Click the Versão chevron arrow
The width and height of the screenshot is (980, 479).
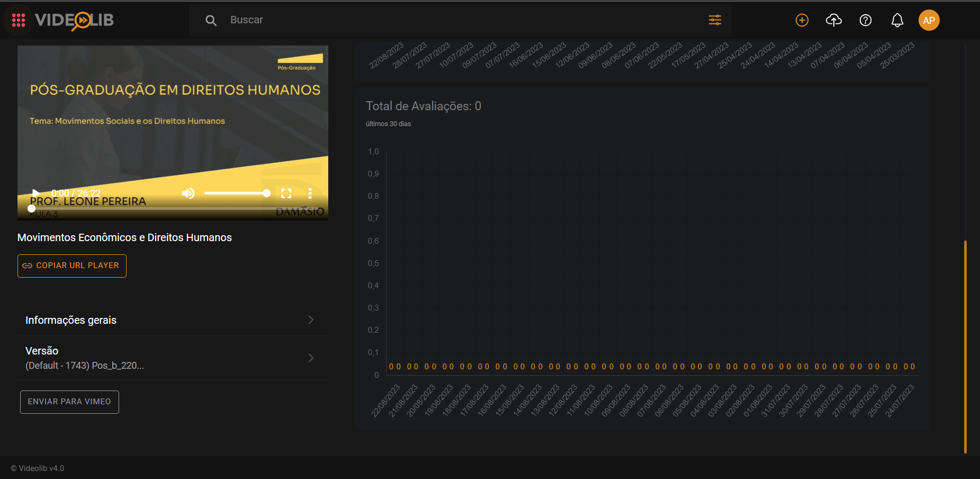[311, 358]
